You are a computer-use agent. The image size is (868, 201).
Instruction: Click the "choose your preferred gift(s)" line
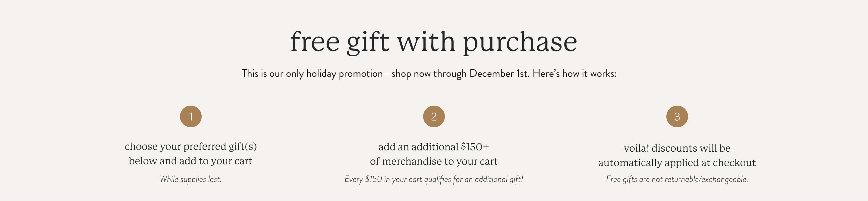(x=191, y=147)
